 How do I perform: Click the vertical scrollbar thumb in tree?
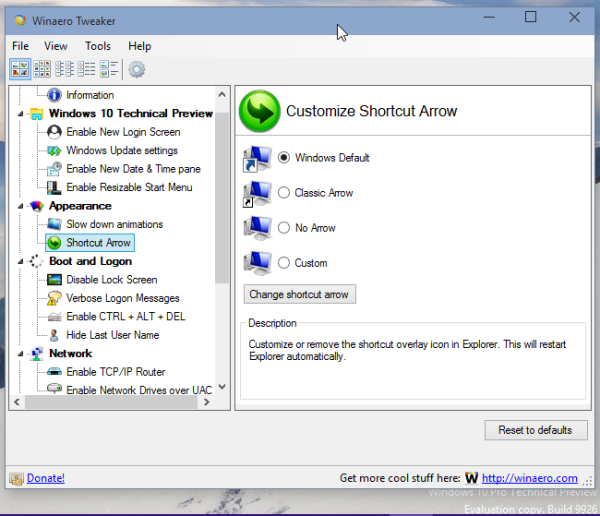click(222, 198)
